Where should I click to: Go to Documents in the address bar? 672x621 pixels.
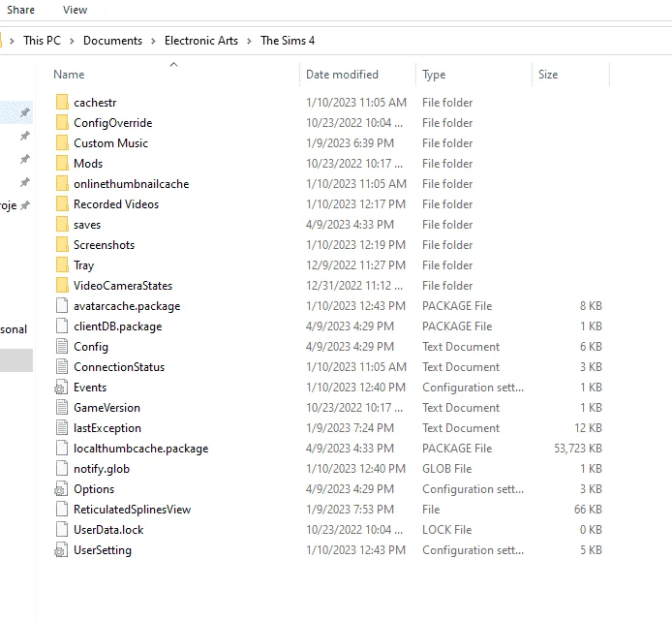(x=112, y=41)
